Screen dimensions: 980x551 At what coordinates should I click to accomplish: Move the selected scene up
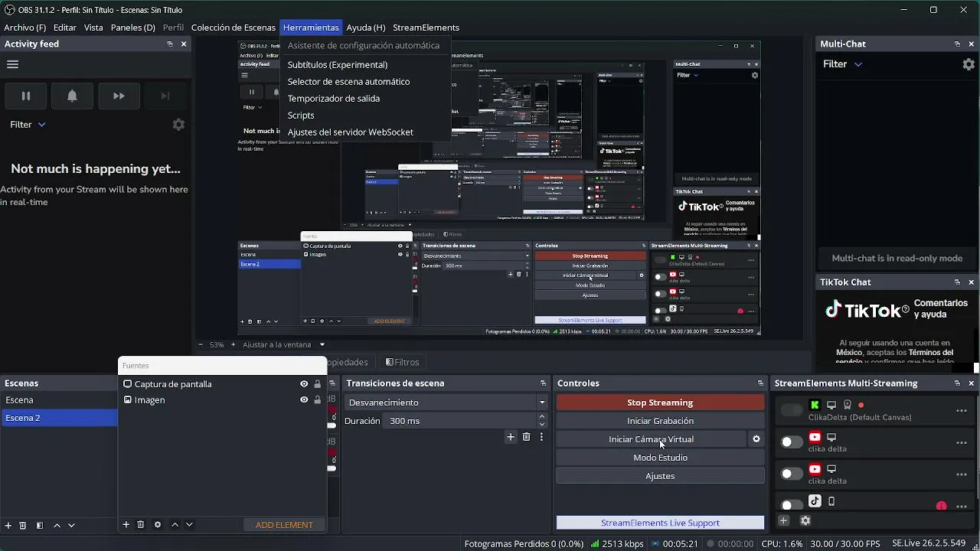(x=57, y=525)
